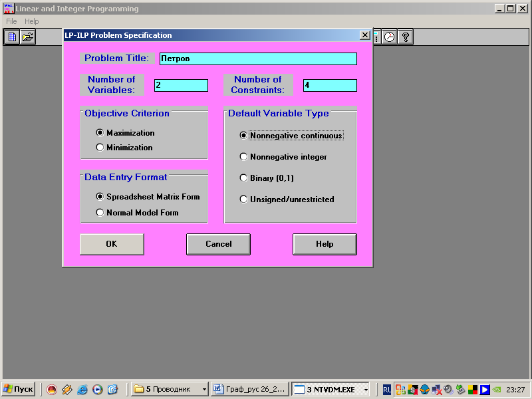Launch Internet Explorer from quick launch
The width and height of the screenshot is (532, 399).
click(82, 390)
